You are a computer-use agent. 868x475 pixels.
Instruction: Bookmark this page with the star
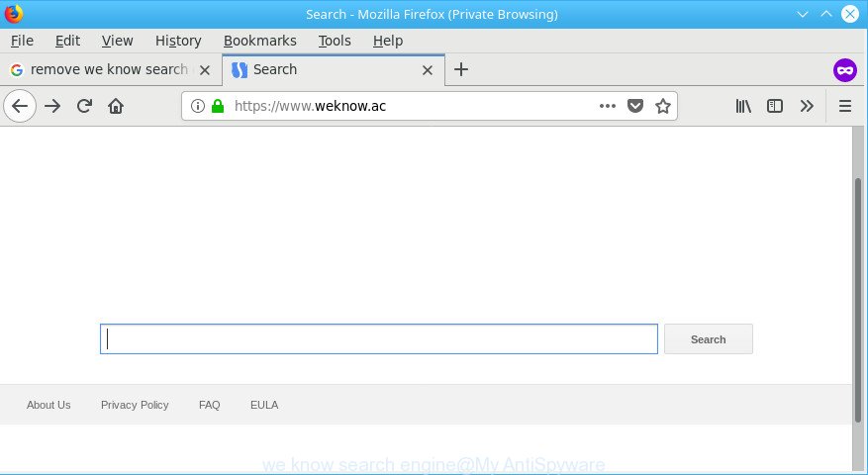click(662, 106)
